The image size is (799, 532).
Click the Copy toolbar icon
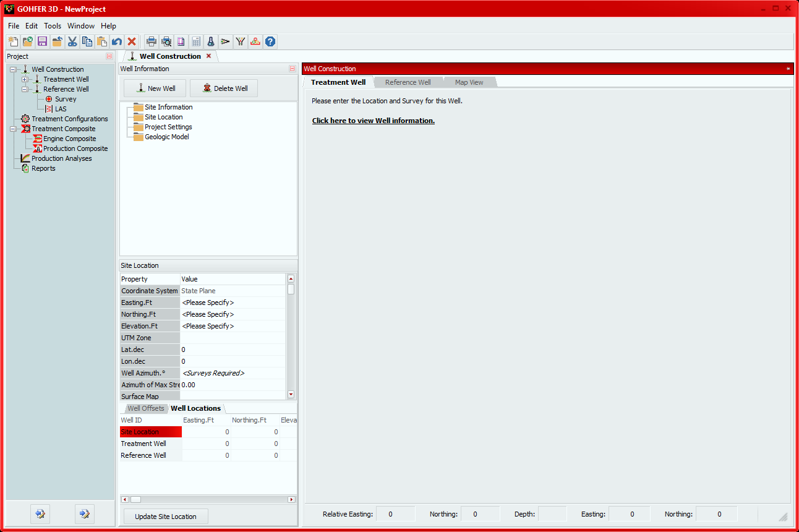(87, 41)
